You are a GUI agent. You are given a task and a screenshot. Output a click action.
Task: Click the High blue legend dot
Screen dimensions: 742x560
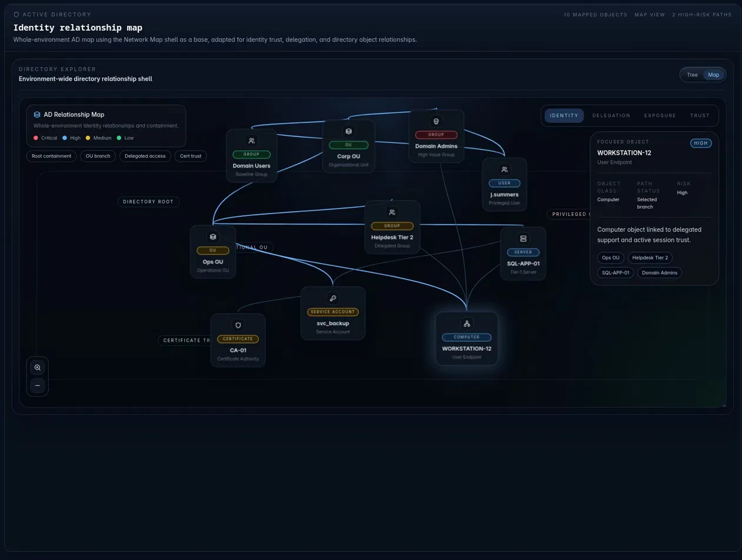click(x=65, y=138)
